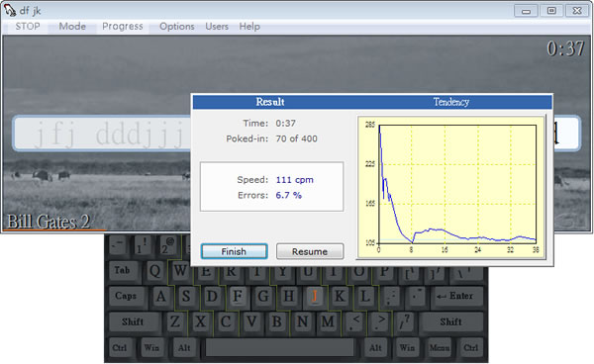
Task: Click the app icon in title bar
Action: pyautogui.click(x=10, y=10)
